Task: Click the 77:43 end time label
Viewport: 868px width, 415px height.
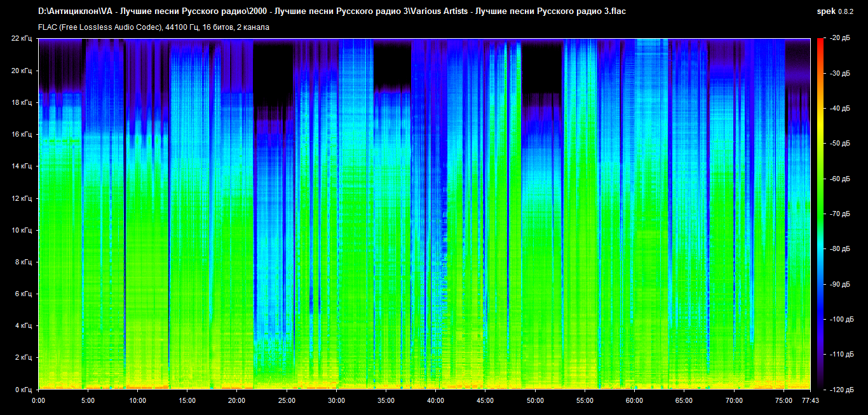Action: (810, 400)
